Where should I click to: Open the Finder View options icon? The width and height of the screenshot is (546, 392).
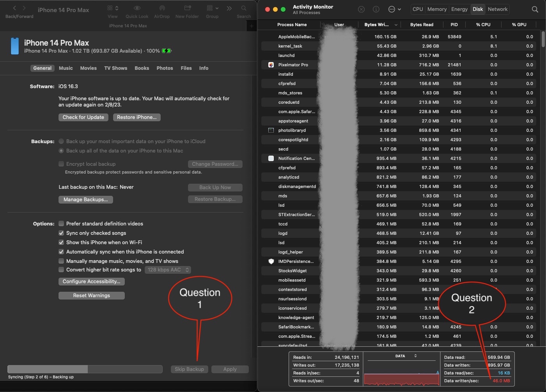113,8
